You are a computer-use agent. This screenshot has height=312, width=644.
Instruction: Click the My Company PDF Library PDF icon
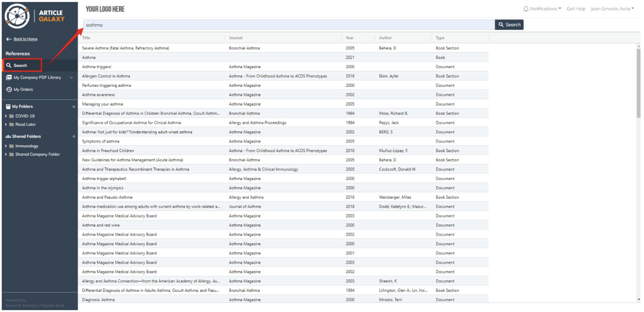pos(9,77)
